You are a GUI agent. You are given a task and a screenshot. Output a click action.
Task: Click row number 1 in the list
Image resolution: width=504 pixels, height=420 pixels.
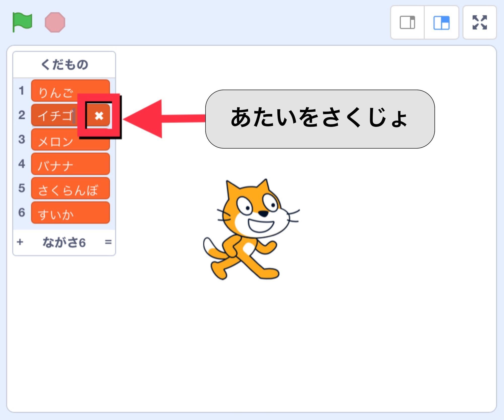point(22,91)
